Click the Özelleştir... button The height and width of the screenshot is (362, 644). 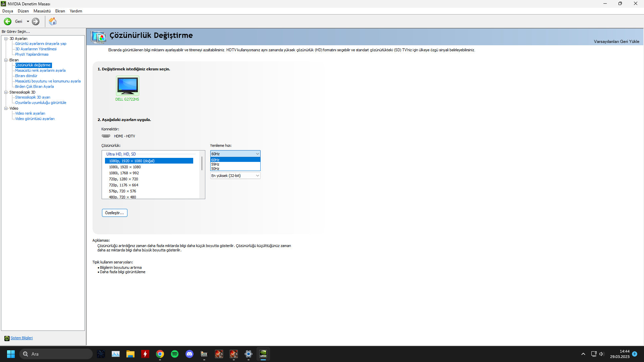[114, 213]
